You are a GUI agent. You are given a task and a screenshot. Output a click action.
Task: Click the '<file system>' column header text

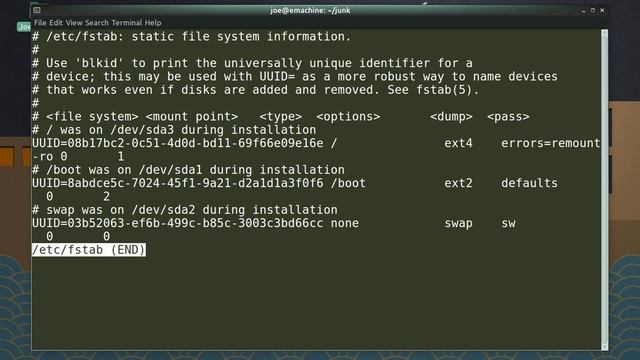coord(92,116)
